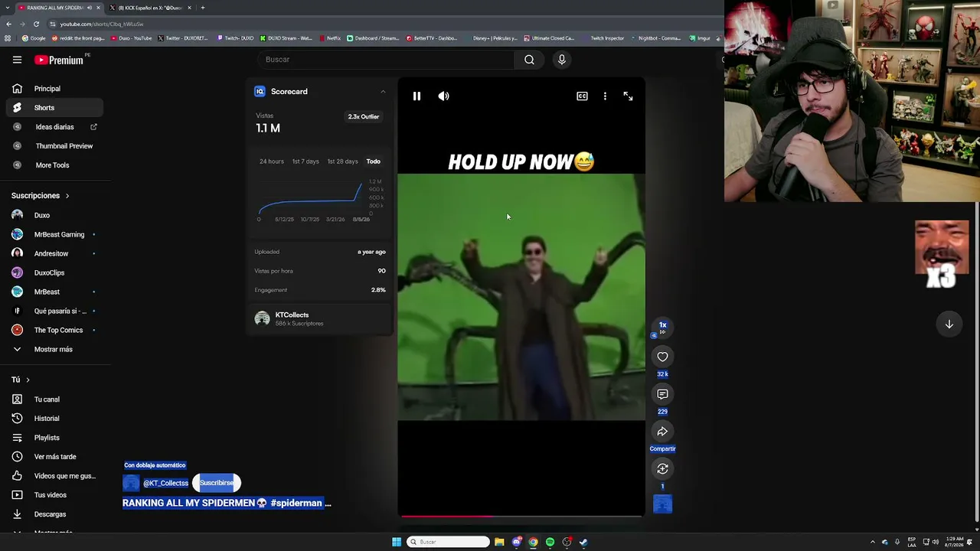This screenshot has height=551, width=980.
Task: Open the YouTube hamburger guide menu
Action: click(x=17, y=60)
